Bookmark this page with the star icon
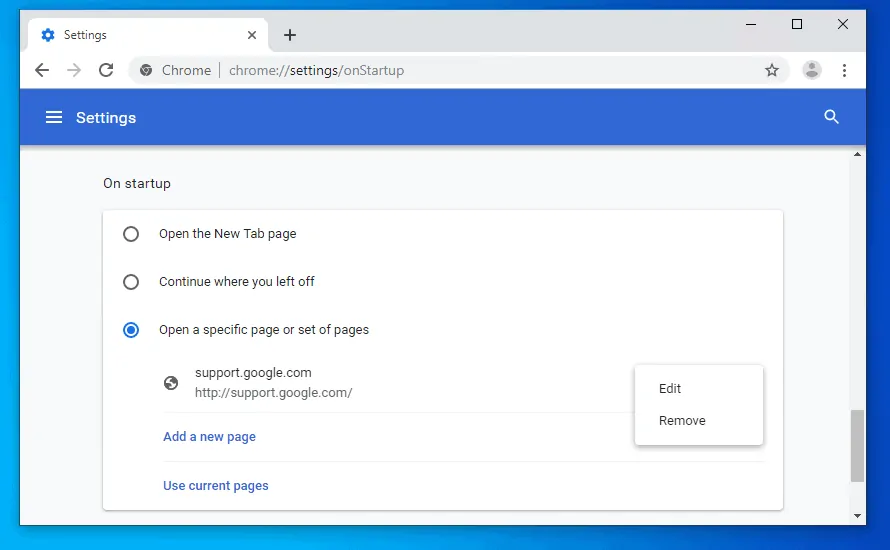 tap(771, 70)
